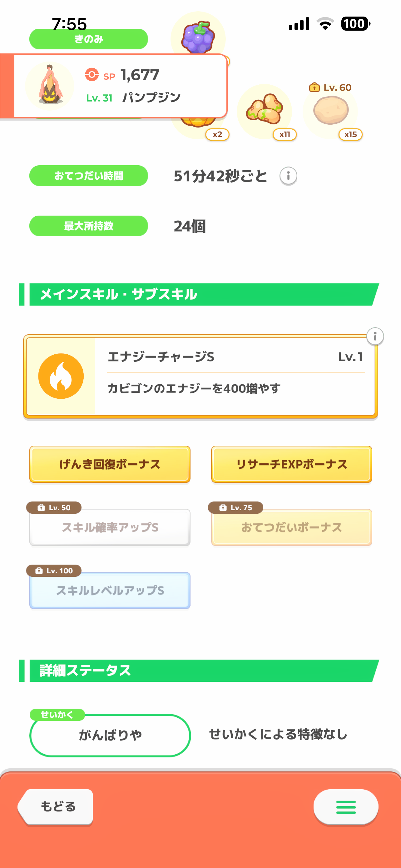Tap the がんばりや nature box
401x868 pixels.
pos(110,735)
